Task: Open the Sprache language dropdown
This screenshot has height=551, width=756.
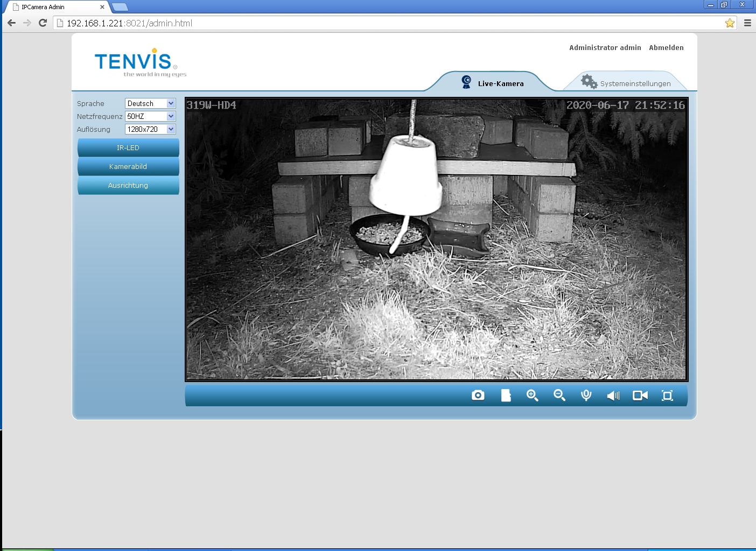Action: (x=150, y=103)
